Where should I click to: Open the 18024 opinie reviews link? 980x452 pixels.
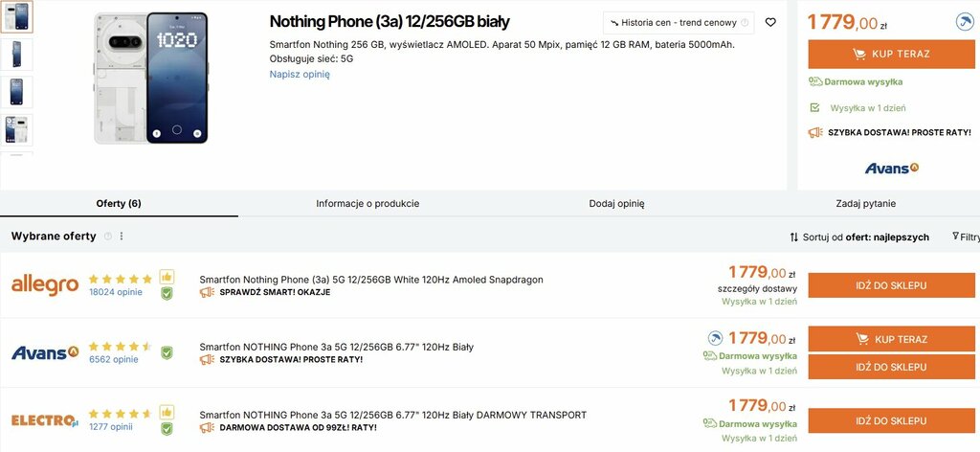(x=116, y=292)
